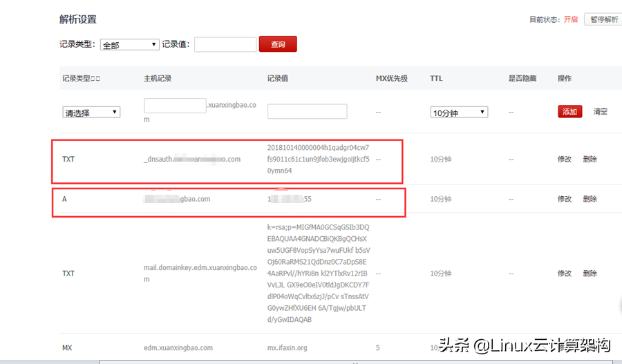622x364 pixels.
Task: Open the 10分钟 TTL dropdown
Action: [459, 112]
